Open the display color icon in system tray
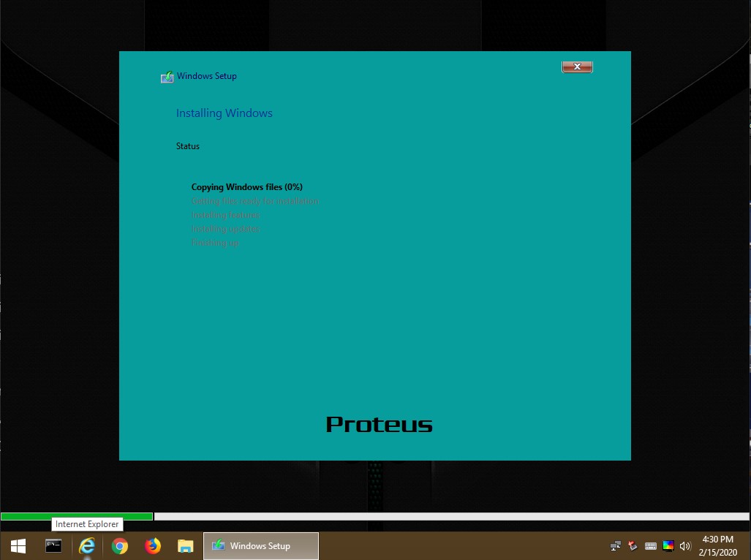 pyautogui.click(x=668, y=546)
